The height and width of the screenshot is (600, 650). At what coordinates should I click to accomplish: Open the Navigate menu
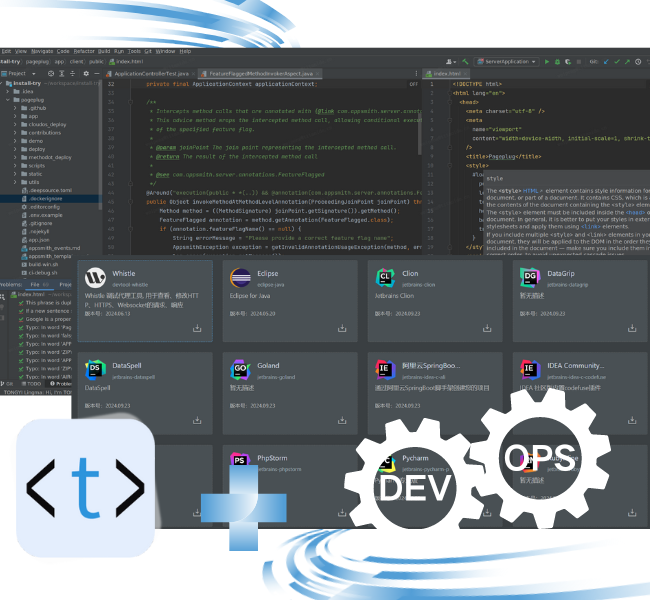pyautogui.click(x=40, y=50)
